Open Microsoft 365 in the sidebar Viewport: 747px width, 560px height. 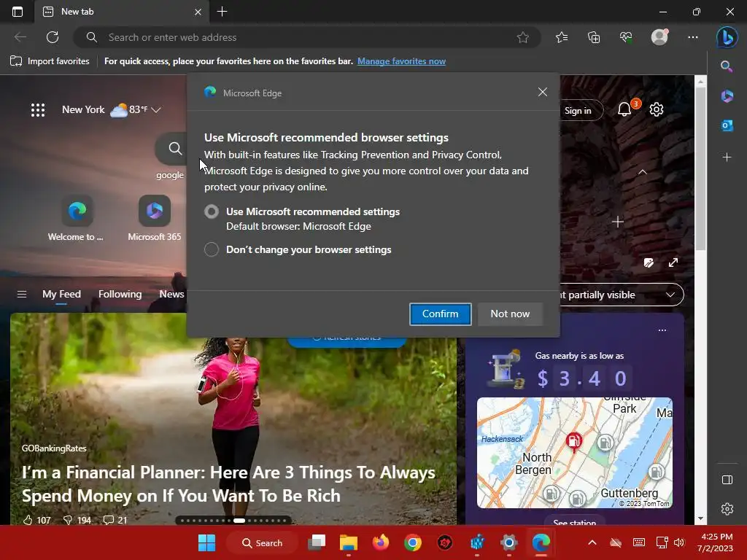[727, 96]
